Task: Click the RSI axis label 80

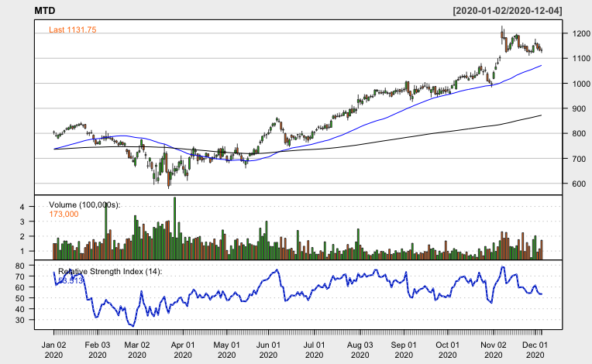Action: pos(20,266)
